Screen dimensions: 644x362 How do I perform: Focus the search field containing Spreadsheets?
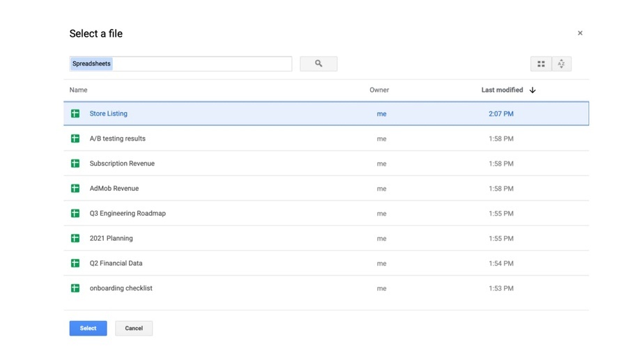[181, 63]
